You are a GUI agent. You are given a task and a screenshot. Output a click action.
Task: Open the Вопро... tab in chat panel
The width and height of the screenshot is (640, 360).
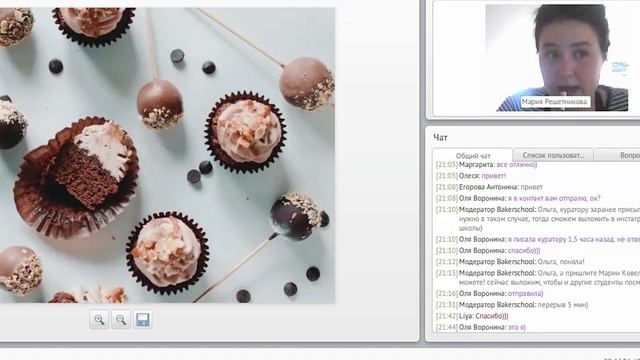(x=617, y=155)
